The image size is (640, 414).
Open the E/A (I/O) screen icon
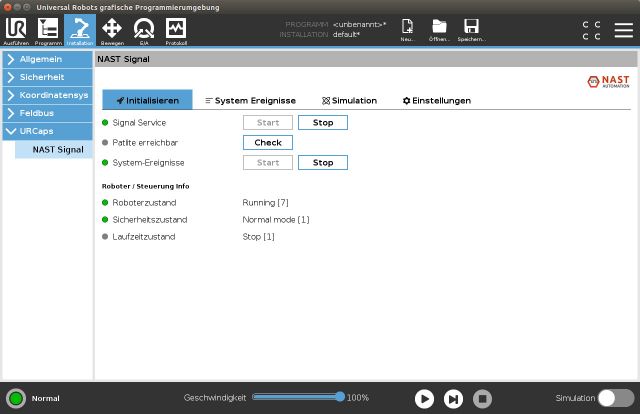pos(144,30)
